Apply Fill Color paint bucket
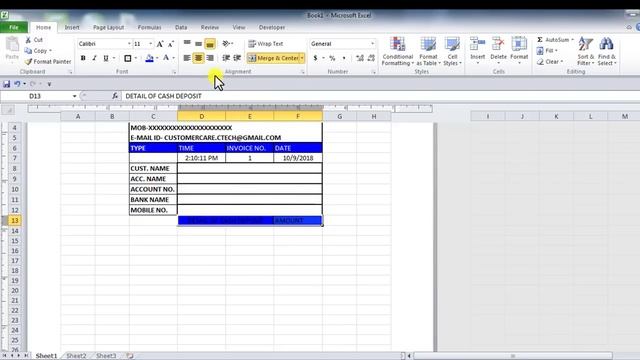Viewport: 640px width, 360px height. point(149,58)
